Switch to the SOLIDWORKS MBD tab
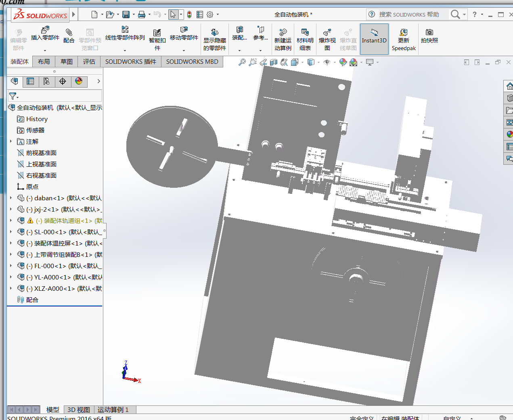This screenshot has width=513, height=420. [x=192, y=61]
